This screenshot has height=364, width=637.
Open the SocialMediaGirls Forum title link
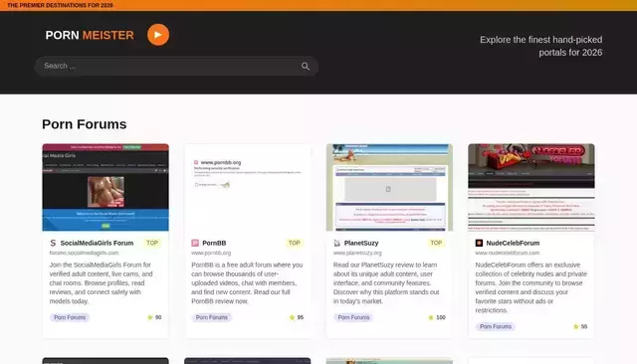click(97, 243)
